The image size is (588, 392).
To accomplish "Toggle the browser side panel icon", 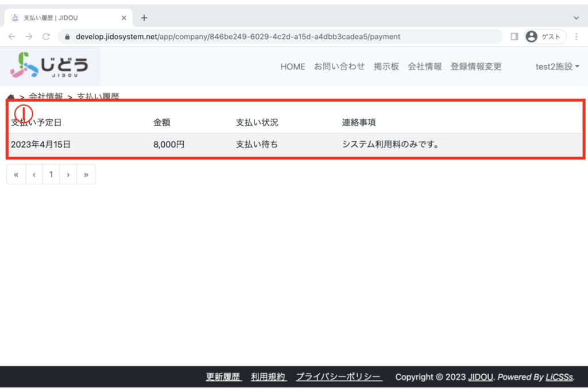I will click(x=514, y=36).
